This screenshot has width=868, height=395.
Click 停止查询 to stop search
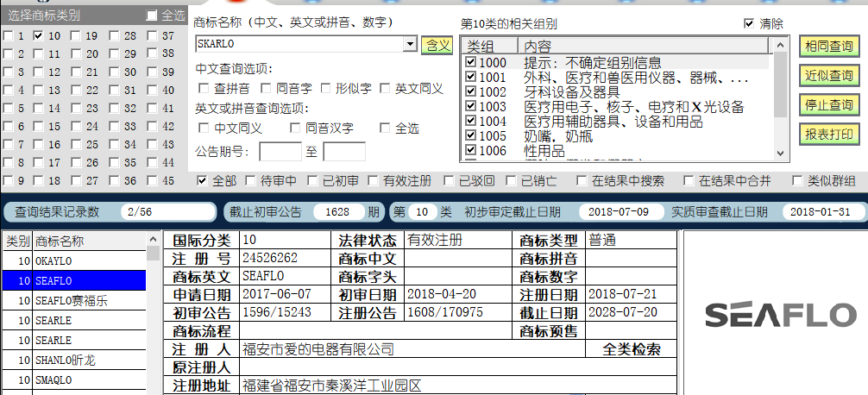pyautogui.click(x=828, y=105)
